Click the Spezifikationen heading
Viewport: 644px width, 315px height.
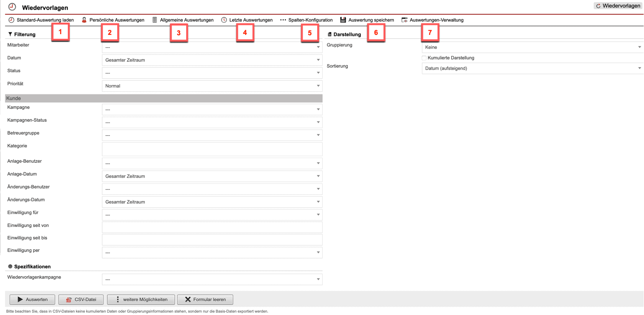pyautogui.click(x=33, y=266)
